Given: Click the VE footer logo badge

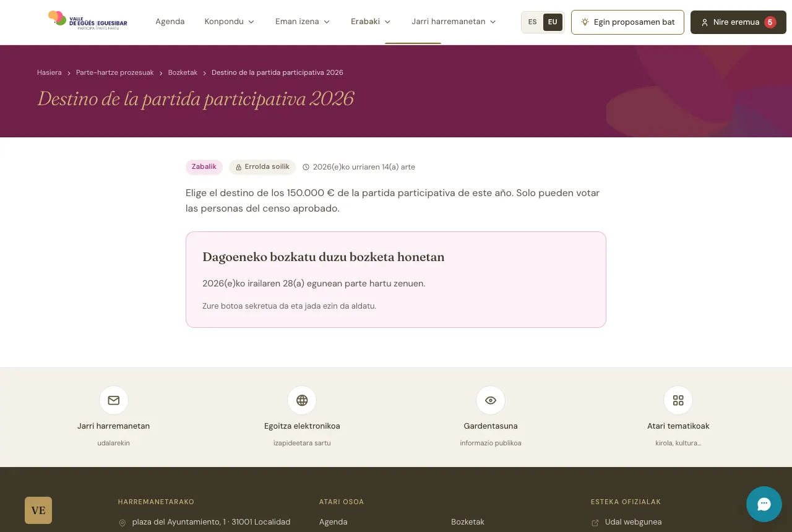Looking at the screenshot, I should click(38, 510).
